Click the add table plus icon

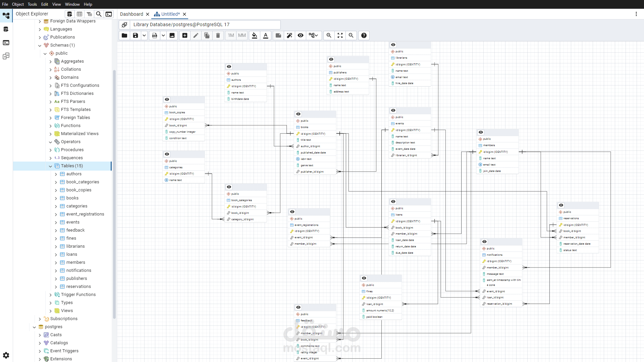pyautogui.click(x=185, y=36)
